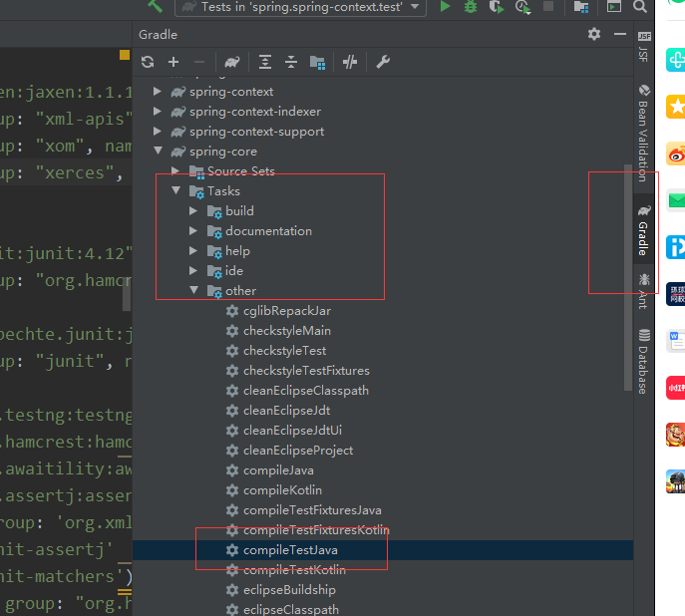Expand the Source Sets node
Screen dimensions: 685x616
pos(175,170)
